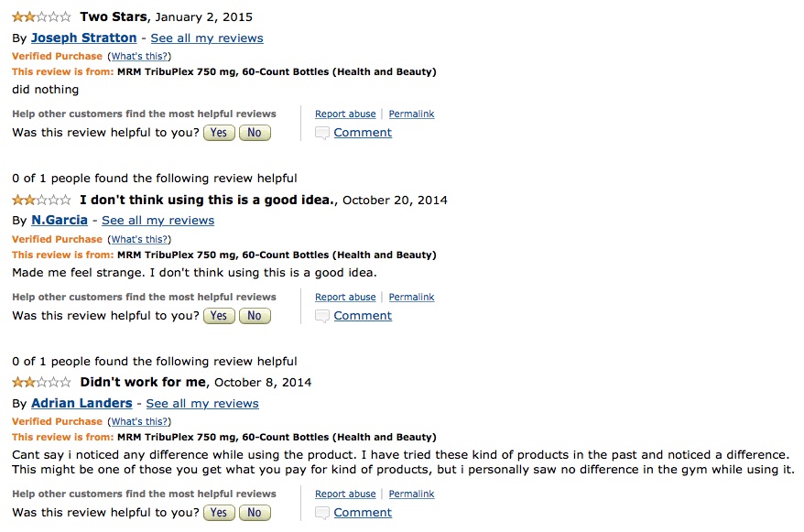Vote No on N.Garcia's review

tap(255, 316)
